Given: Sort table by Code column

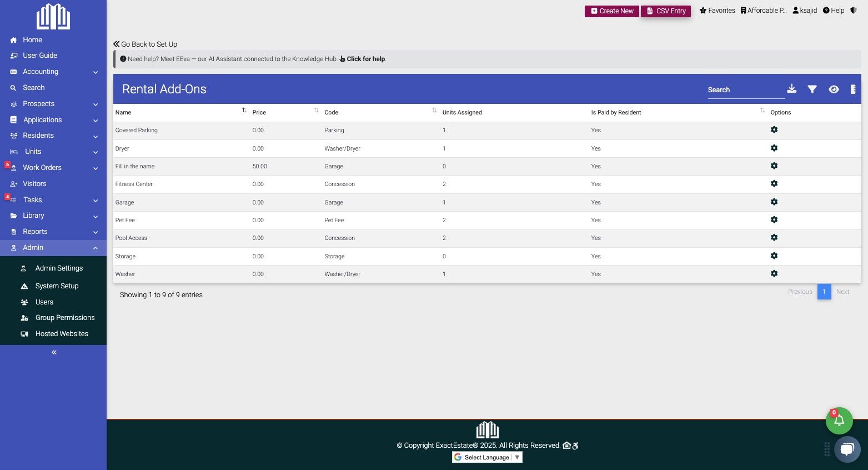Looking at the screenshot, I should [x=381, y=112].
